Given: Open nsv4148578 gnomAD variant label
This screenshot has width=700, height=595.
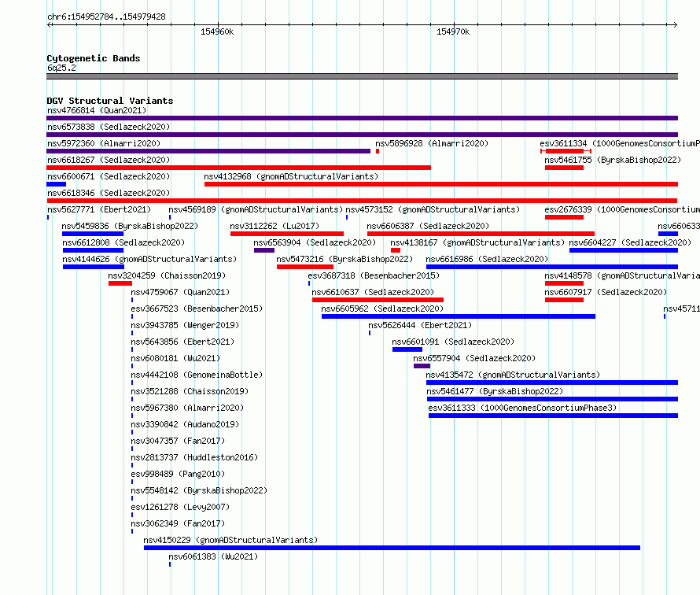Looking at the screenshot, I should (x=622, y=275).
